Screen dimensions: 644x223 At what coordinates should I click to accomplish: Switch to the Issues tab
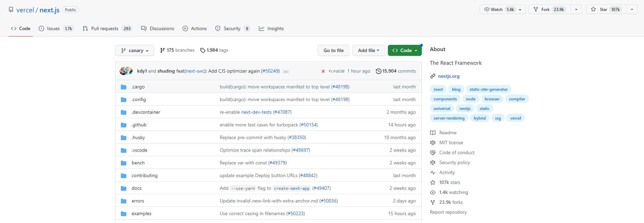click(x=56, y=29)
